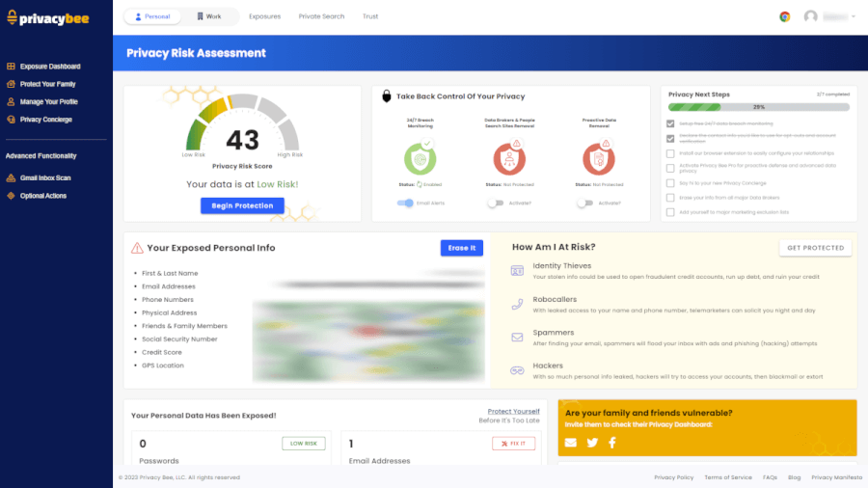The image size is (868, 488).
Task: Click the 'GPS Location' list item
Action: click(163, 366)
